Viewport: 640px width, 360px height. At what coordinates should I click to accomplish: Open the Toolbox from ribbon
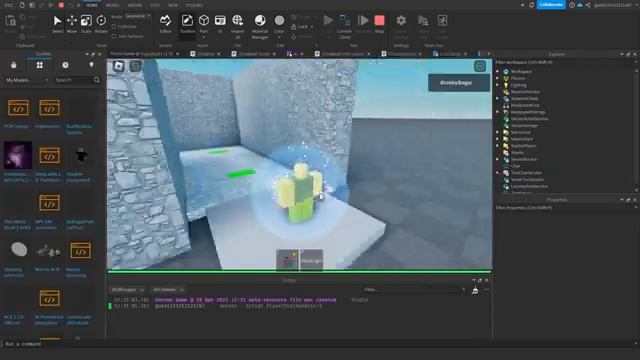click(x=187, y=24)
